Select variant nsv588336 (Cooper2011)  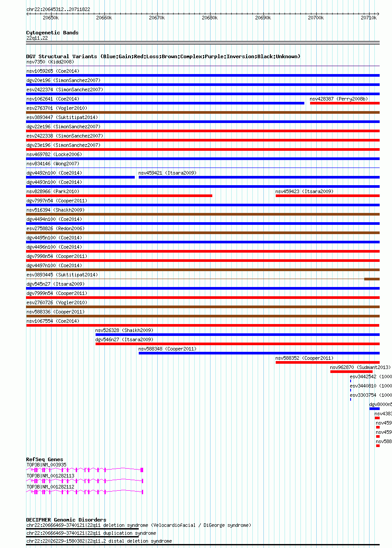[x=55, y=312]
